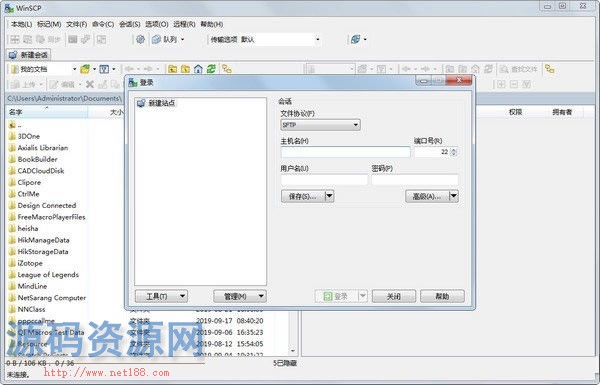Open the 会话 menu
This screenshot has width=600, height=385.
point(130,24)
